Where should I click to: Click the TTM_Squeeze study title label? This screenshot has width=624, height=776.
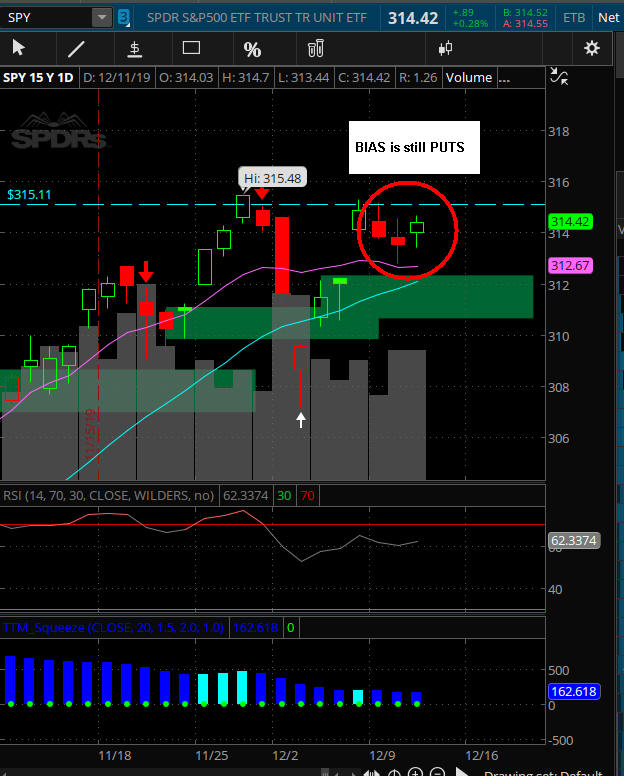(x=113, y=628)
